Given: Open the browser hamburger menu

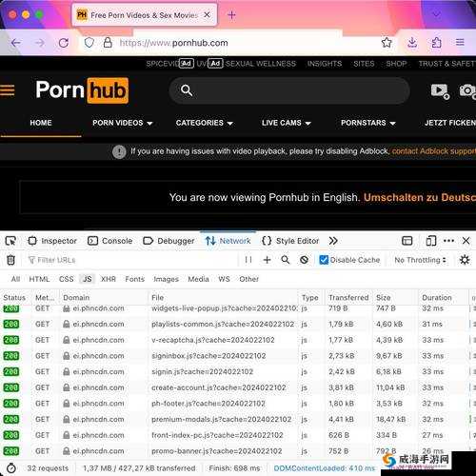Looking at the screenshot, I should (460, 42).
